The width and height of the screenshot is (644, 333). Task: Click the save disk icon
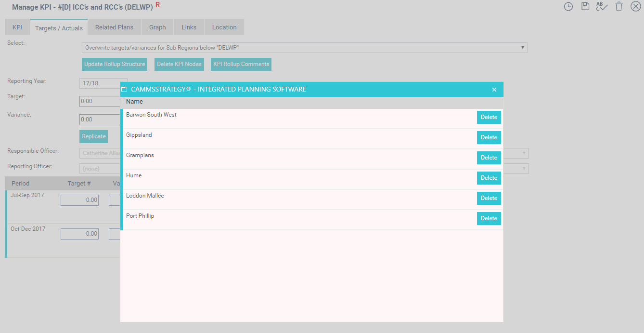[x=585, y=7]
